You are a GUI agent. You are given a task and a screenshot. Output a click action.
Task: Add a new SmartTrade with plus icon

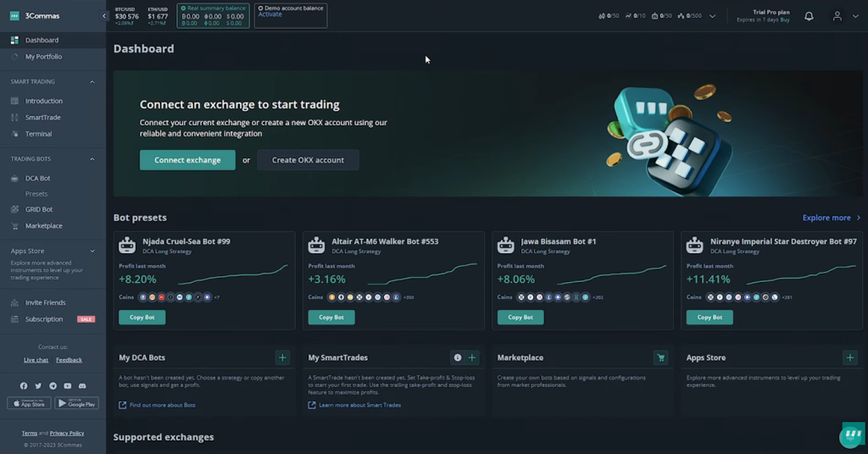[471, 357]
